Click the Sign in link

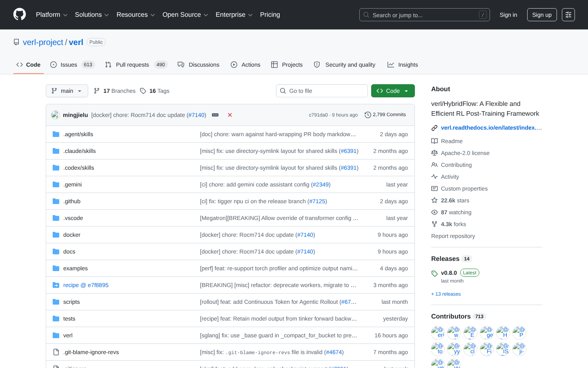pos(508,15)
